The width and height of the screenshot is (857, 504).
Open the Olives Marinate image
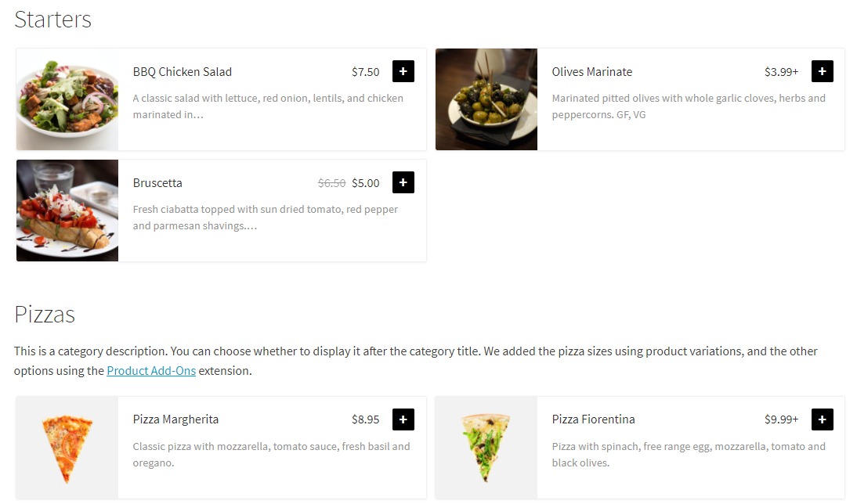pyautogui.click(x=486, y=99)
